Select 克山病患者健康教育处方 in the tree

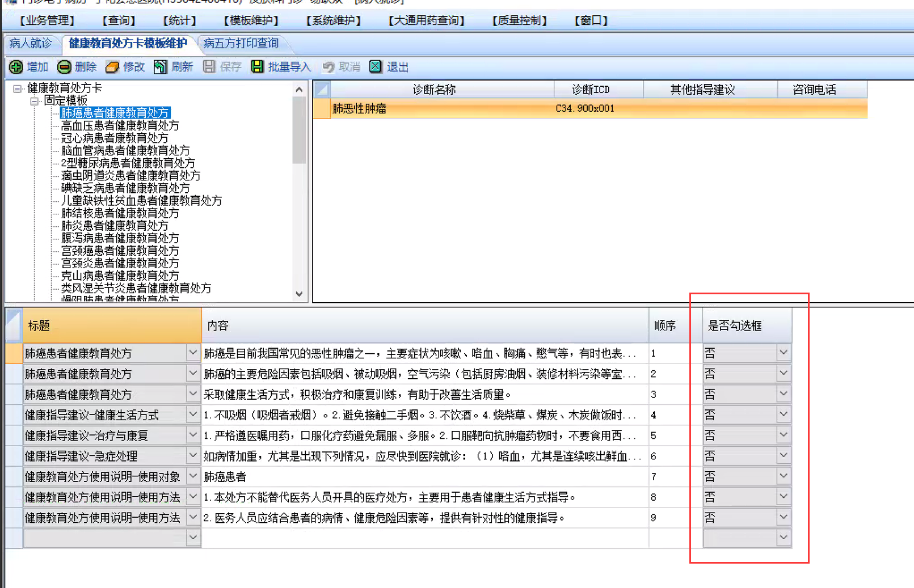(x=120, y=276)
